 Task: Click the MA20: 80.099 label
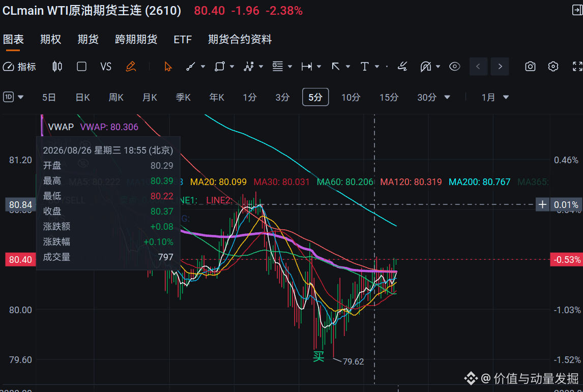(218, 182)
